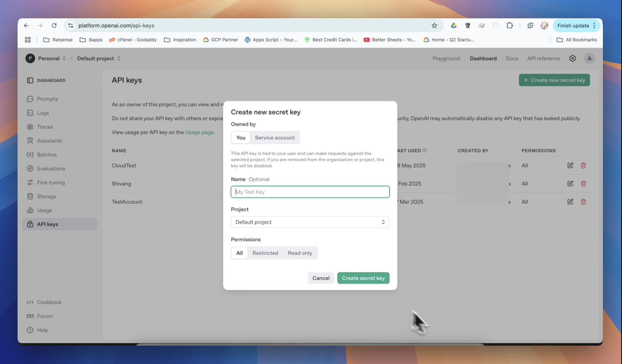Edit the Shivang key with pencil icon
622x364 pixels.
pyautogui.click(x=570, y=184)
